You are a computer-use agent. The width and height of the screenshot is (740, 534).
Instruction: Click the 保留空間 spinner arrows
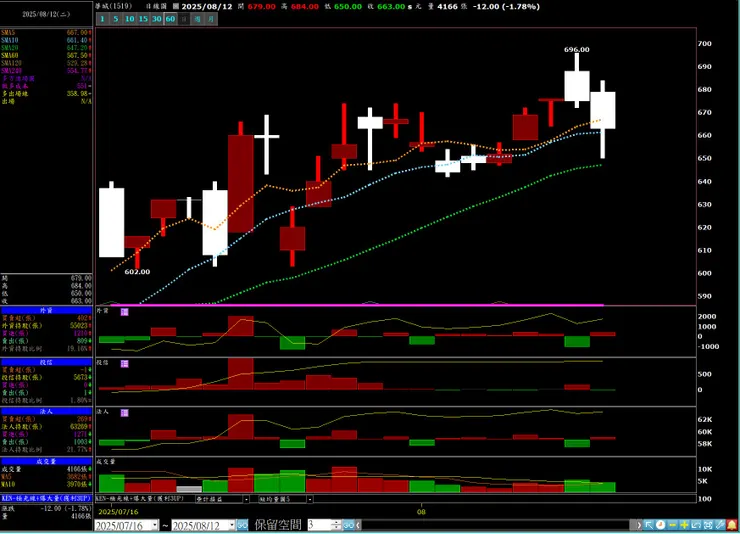click(336, 525)
